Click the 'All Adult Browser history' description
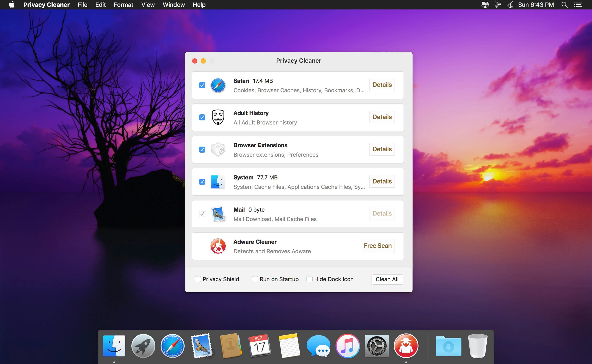 [x=265, y=123]
